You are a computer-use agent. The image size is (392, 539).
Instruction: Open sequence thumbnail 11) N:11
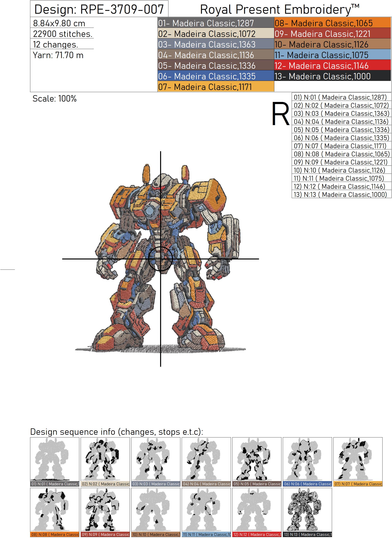[206, 512]
